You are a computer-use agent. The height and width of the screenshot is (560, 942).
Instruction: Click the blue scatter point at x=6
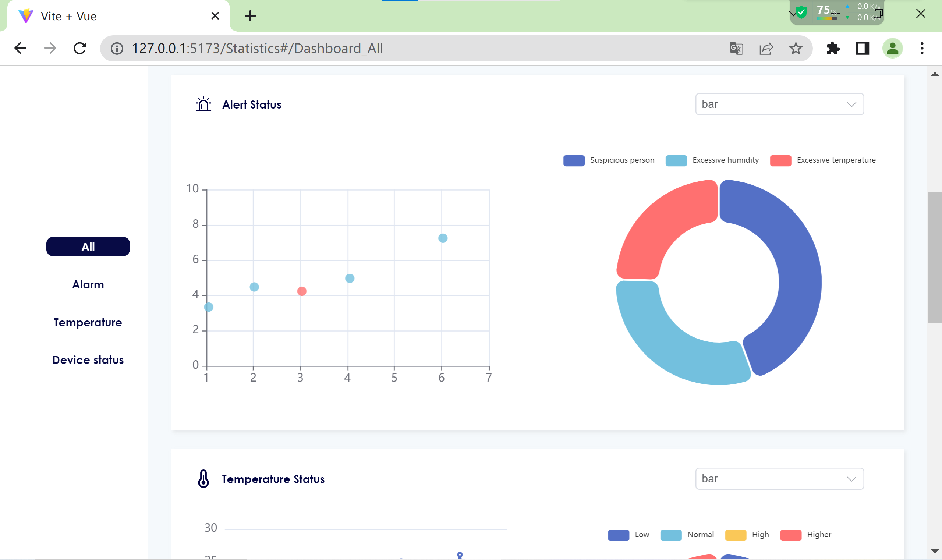[x=443, y=238]
